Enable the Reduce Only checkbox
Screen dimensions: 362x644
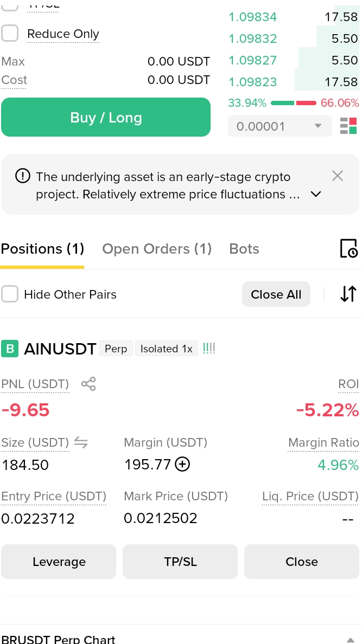click(10, 33)
